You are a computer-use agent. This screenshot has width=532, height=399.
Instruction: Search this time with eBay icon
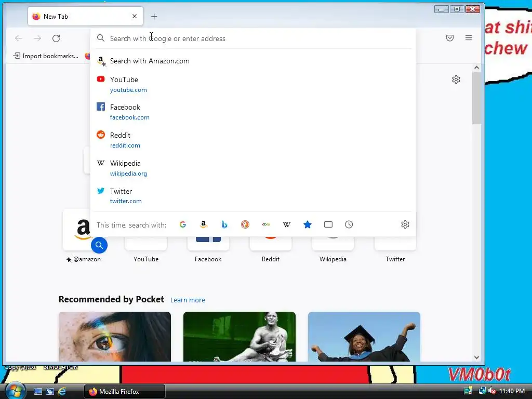pos(266,224)
